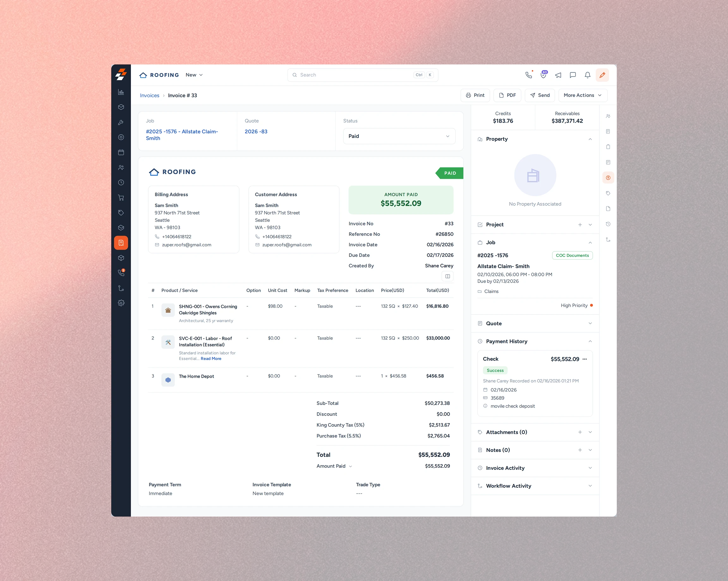Click the wrench tools sidebar icon

pyautogui.click(x=121, y=123)
